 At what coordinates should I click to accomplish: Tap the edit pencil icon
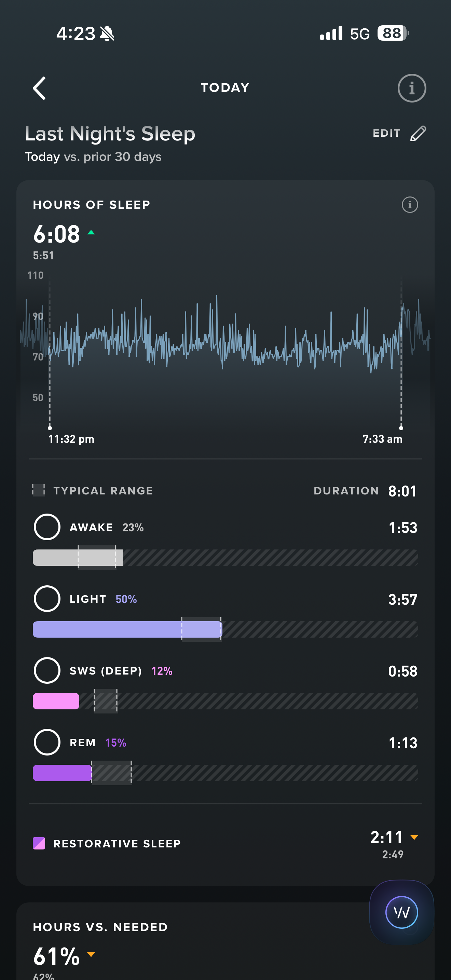(418, 134)
